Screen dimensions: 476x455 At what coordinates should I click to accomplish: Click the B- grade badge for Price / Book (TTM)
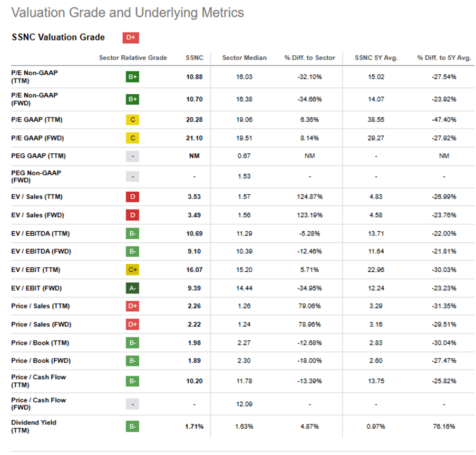(x=132, y=343)
